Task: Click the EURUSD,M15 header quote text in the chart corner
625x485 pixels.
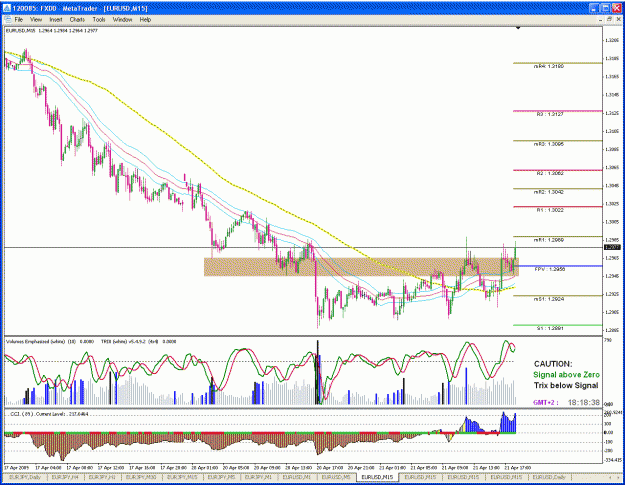Action: 52,30
